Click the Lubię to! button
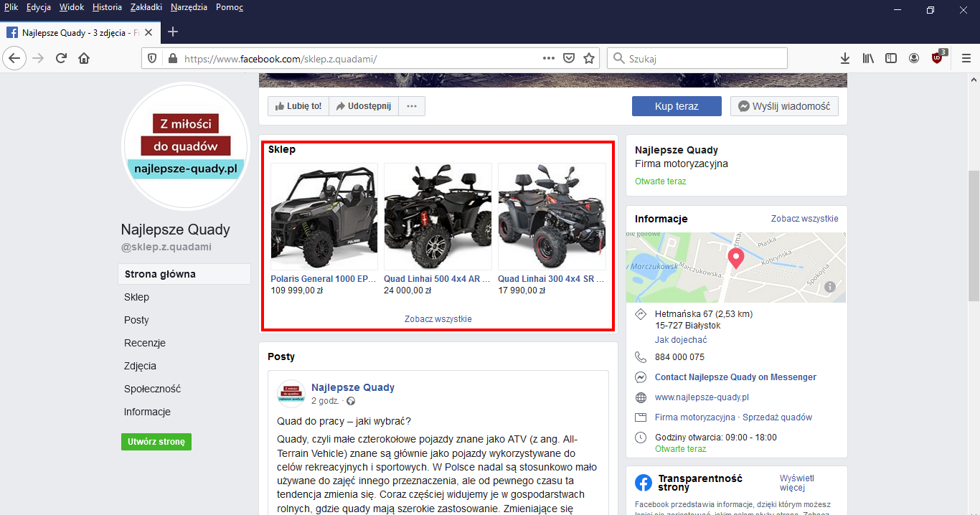The image size is (980, 515). [x=298, y=106]
